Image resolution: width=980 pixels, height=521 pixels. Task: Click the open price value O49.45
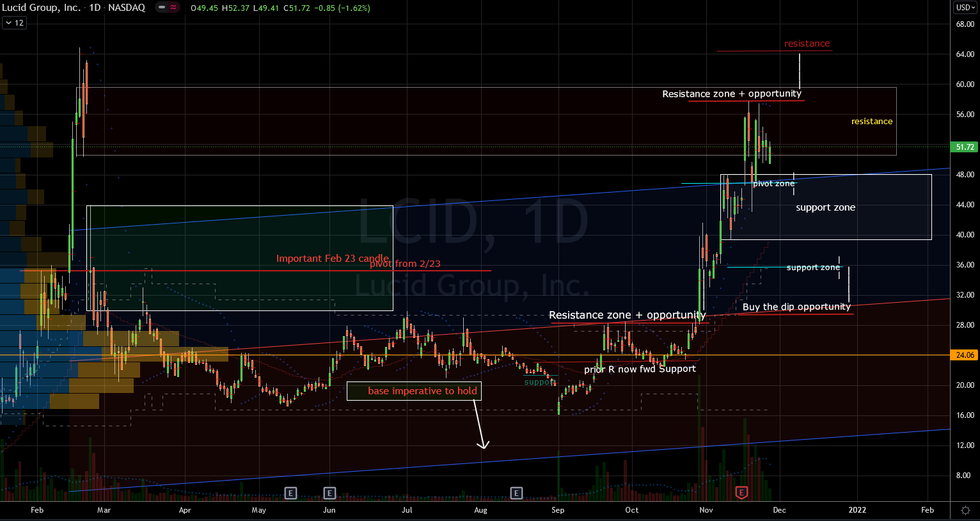205,8
